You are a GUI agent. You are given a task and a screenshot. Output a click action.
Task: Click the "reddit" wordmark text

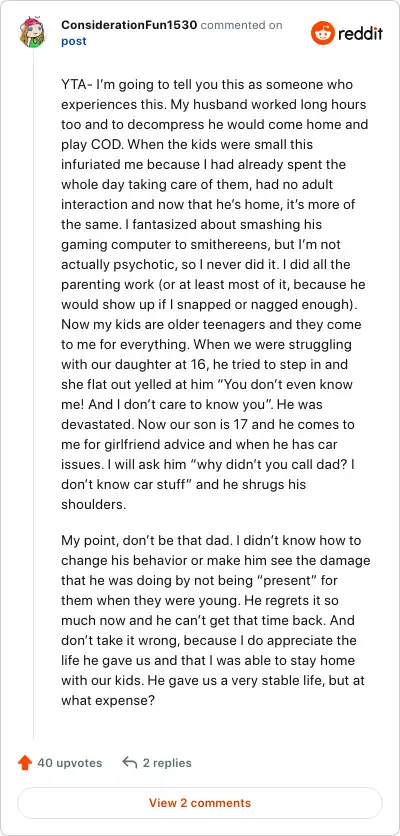pyautogui.click(x=360, y=34)
